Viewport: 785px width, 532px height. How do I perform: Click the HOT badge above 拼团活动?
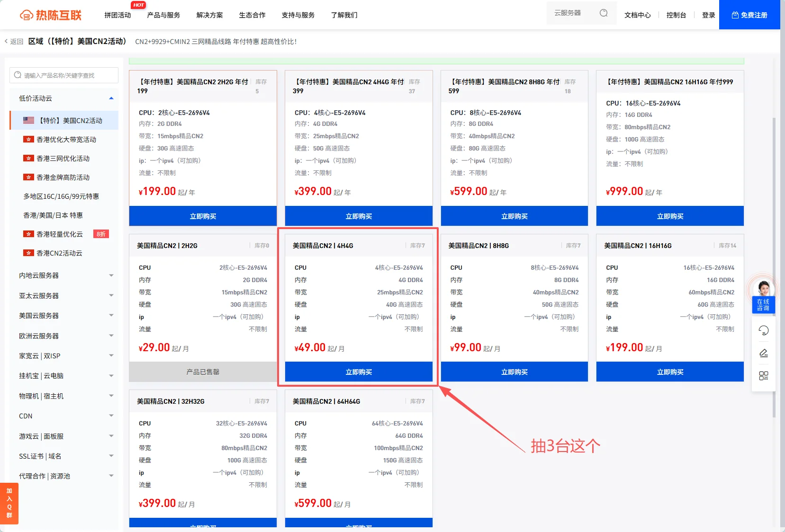pos(138,5)
